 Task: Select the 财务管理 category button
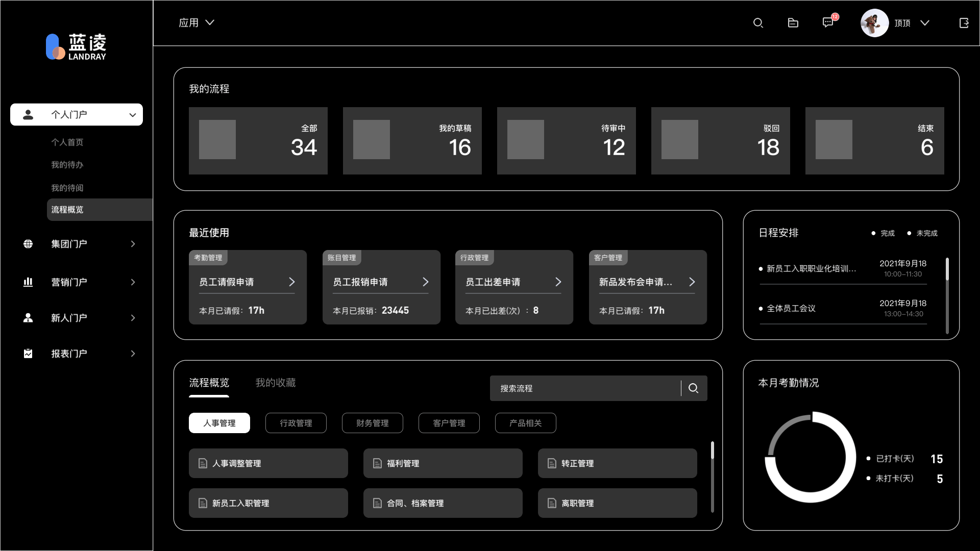(373, 423)
